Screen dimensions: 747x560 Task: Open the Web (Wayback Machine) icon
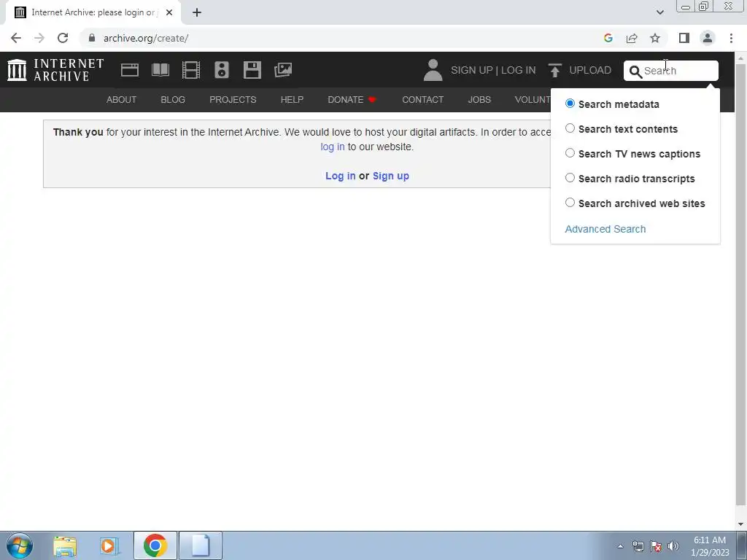click(130, 70)
